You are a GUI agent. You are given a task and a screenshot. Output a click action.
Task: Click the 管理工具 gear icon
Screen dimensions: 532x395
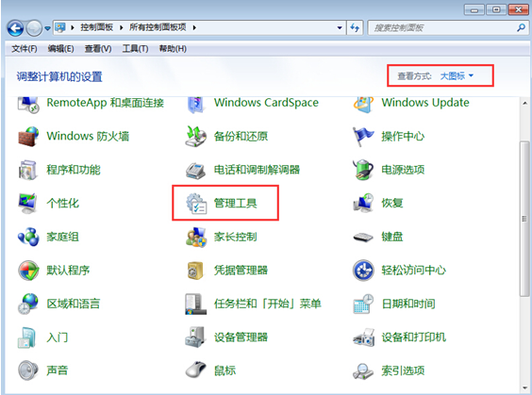(196, 203)
